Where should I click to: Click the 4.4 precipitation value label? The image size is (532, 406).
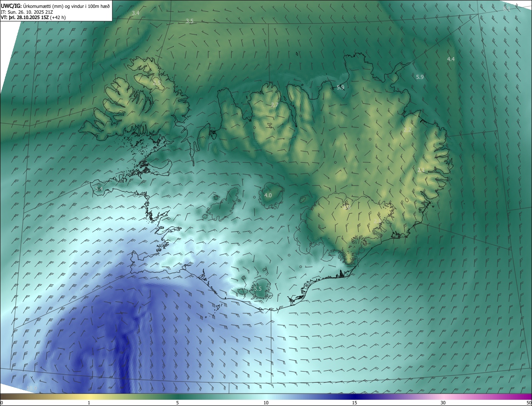tap(451, 59)
